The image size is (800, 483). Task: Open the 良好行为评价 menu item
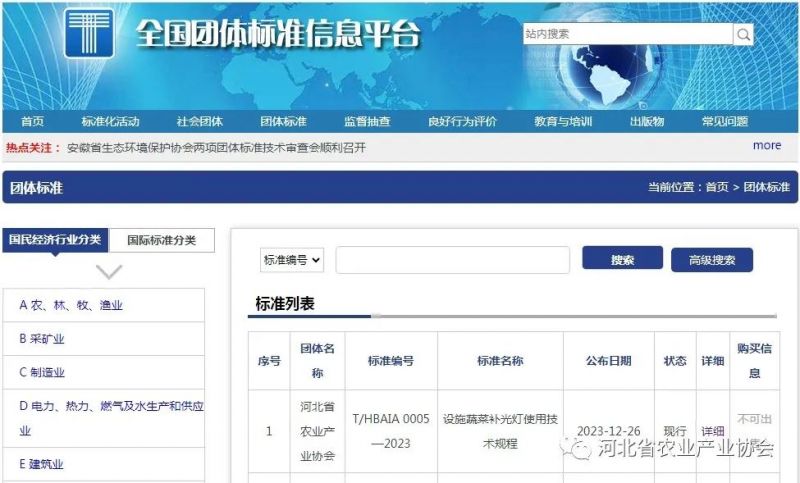(x=462, y=121)
